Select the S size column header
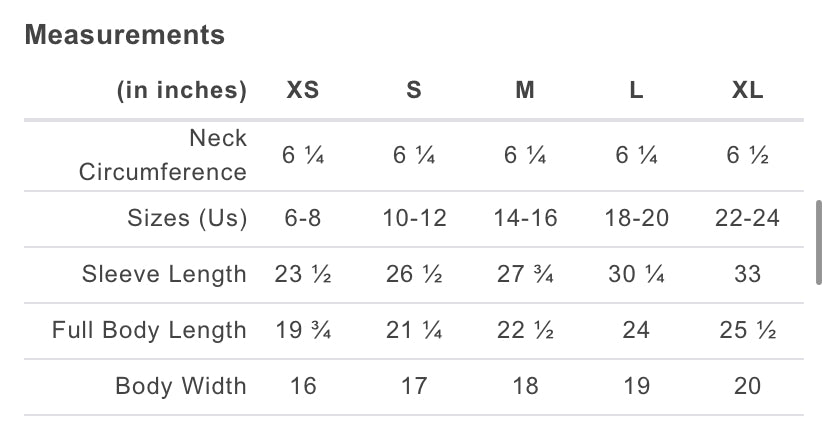Viewport: 828px width, 433px height. [x=414, y=90]
